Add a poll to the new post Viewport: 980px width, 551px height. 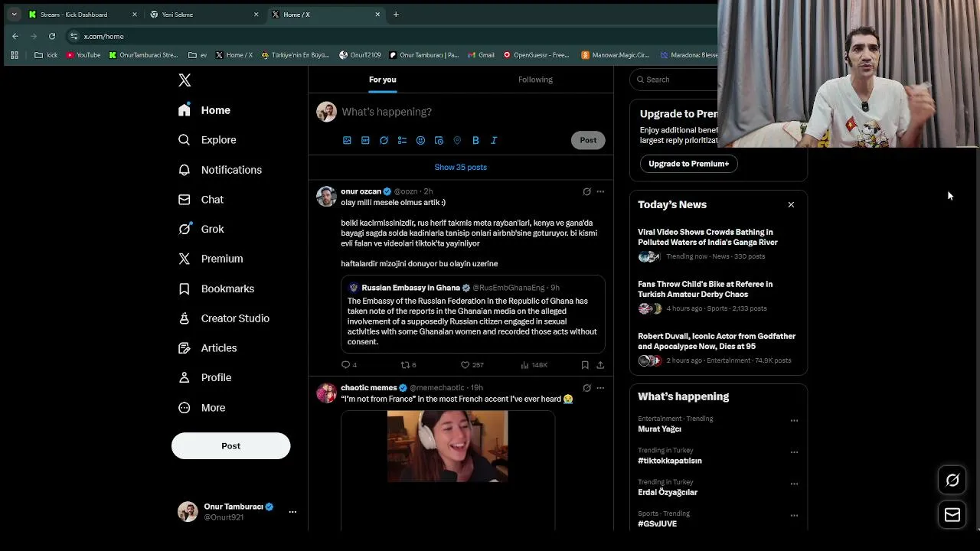click(402, 140)
